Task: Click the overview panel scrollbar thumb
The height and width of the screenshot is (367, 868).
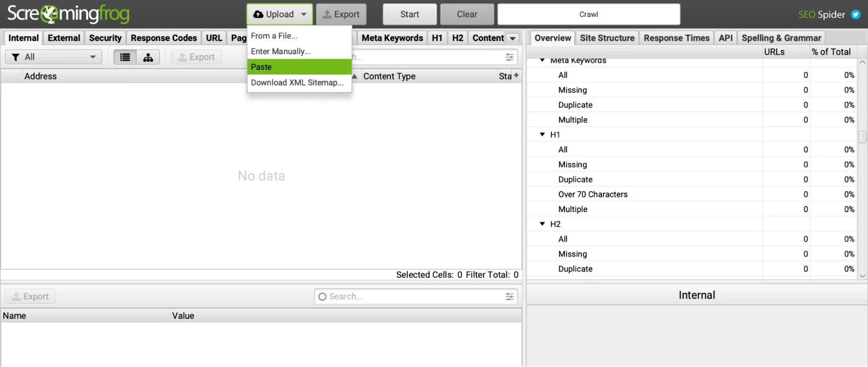Action: pyautogui.click(x=862, y=137)
